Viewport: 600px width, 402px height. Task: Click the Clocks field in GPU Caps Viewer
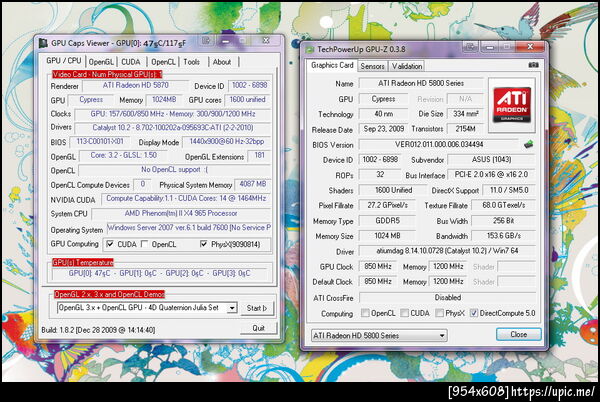coord(173,114)
